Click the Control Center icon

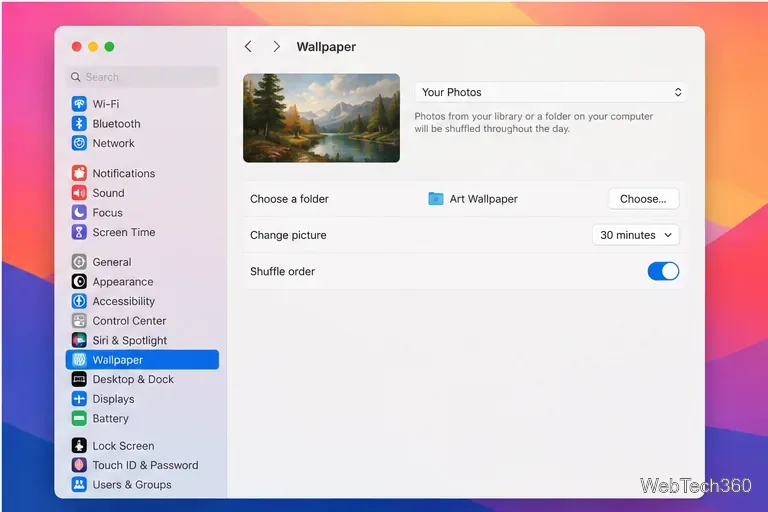[x=79, y=320]
